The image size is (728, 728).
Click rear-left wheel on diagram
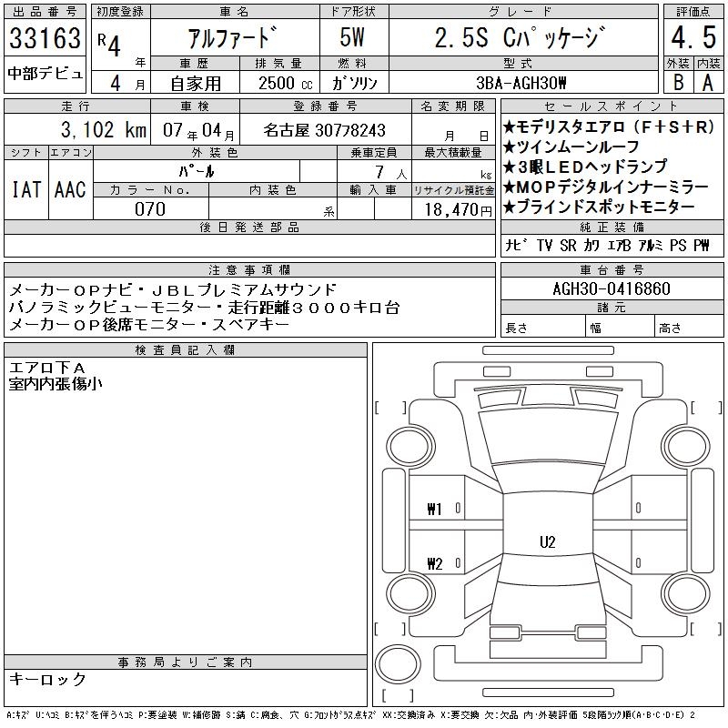pyautogui.click(x=410, y=594)
